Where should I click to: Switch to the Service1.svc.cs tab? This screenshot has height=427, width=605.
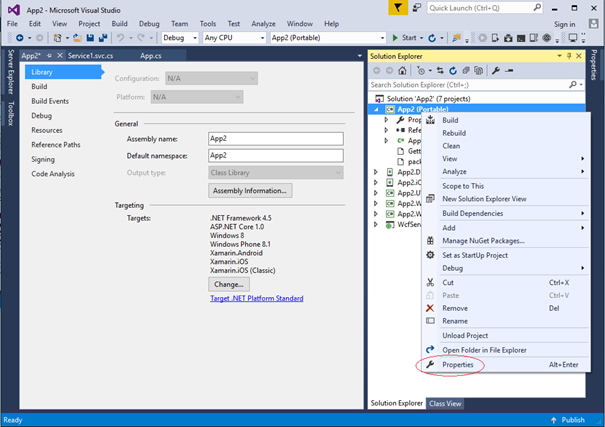click(x=90, y=56)
